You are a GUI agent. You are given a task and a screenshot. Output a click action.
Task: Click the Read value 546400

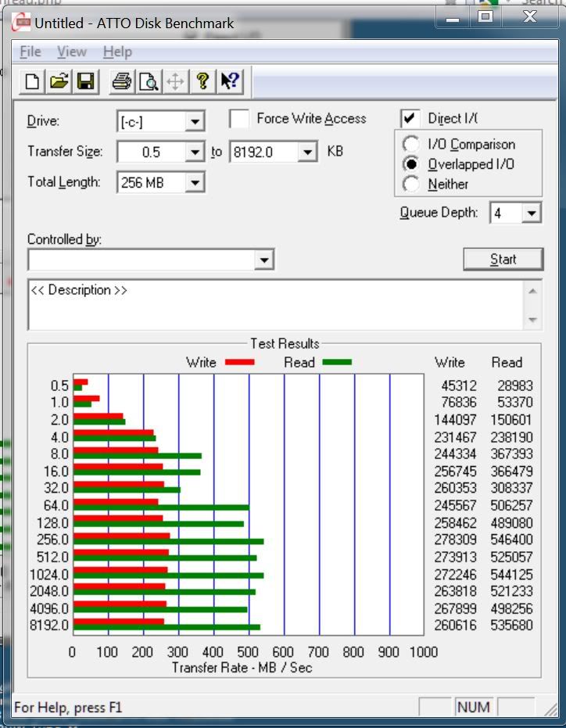coord(512,540)
